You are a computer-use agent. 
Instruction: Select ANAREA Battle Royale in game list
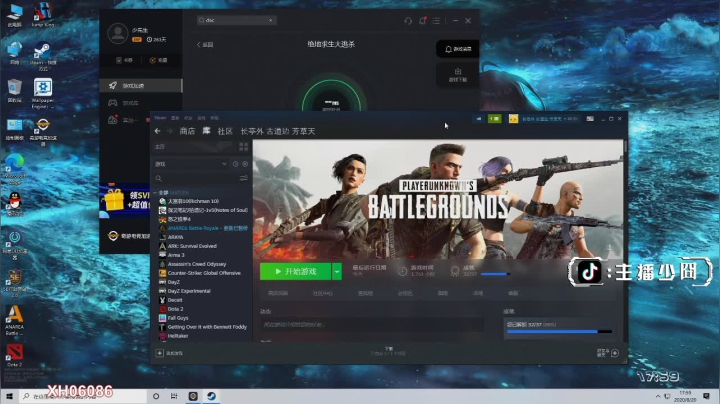(x=203, y=228)
